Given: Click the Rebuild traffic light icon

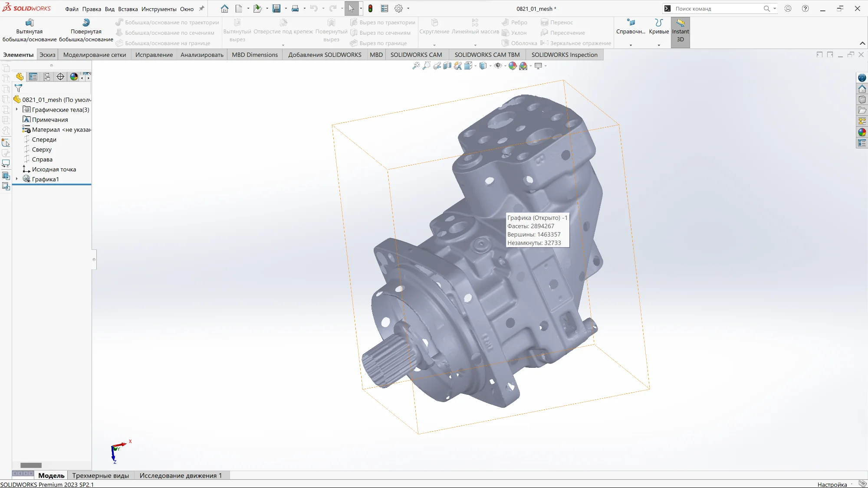Looking at the screenshot, I should 370,9.
